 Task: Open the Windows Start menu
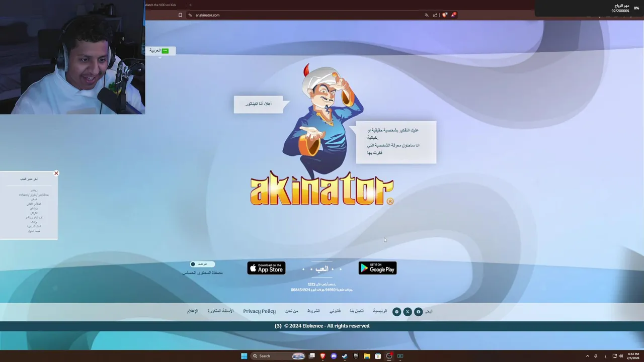[x=244, y=356]
